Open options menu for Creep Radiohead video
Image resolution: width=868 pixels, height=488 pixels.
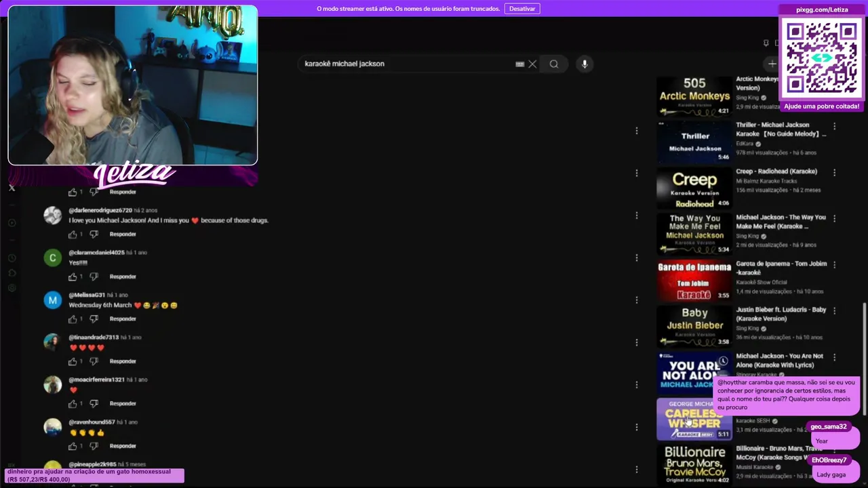(x=834, y=172)
